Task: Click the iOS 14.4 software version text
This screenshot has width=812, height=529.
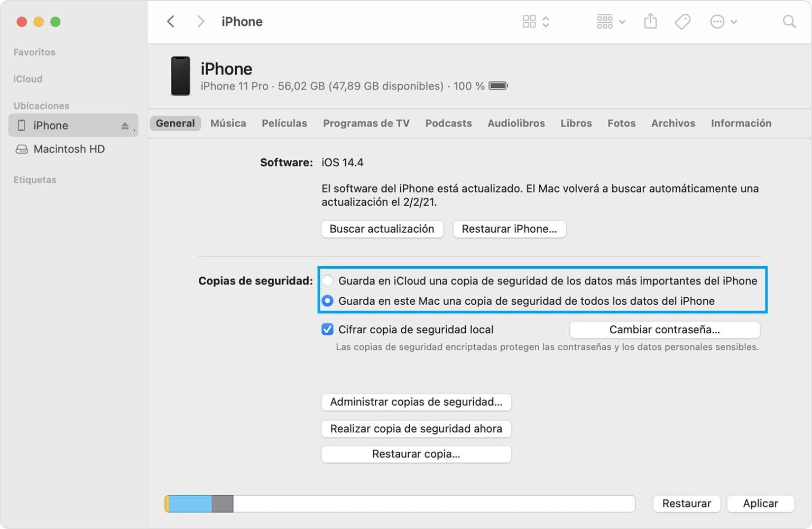Action: pos(343,162)
